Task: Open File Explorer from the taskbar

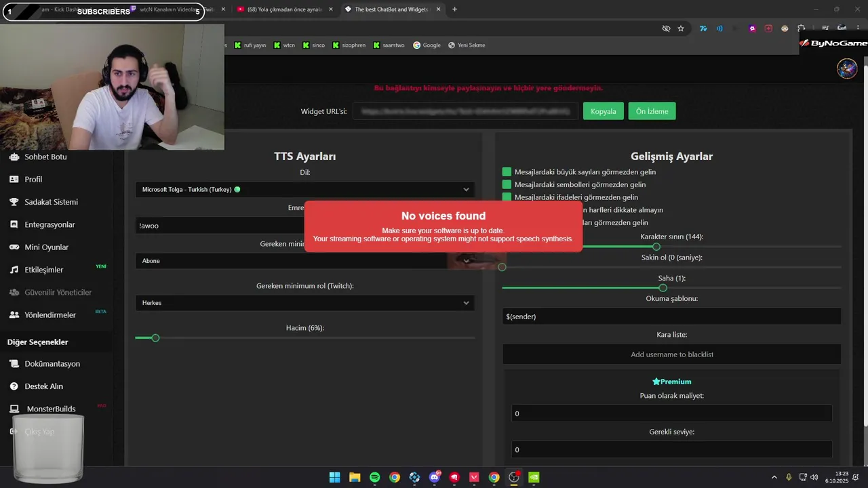Action: (355, 477)
